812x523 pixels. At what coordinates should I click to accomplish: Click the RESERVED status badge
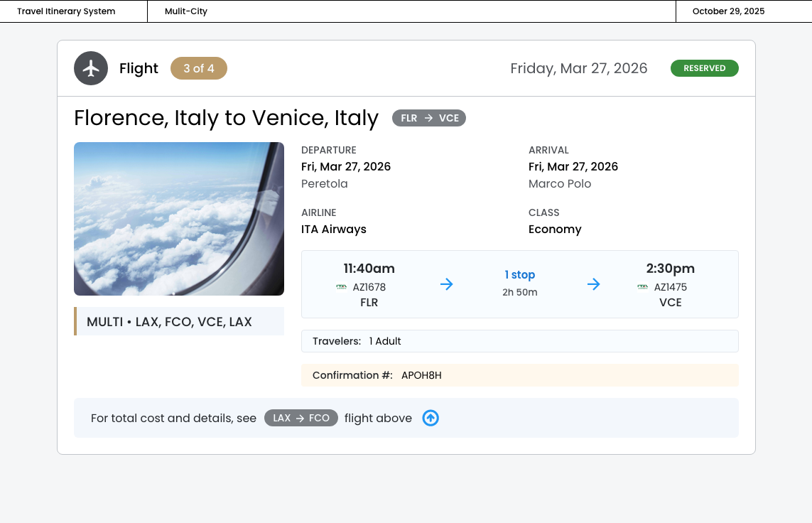coord(704,68)
